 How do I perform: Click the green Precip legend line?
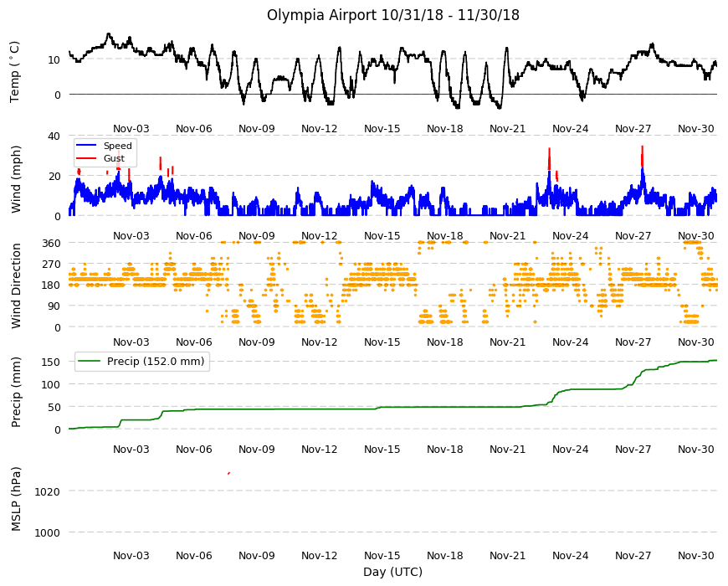click(90, 362)
